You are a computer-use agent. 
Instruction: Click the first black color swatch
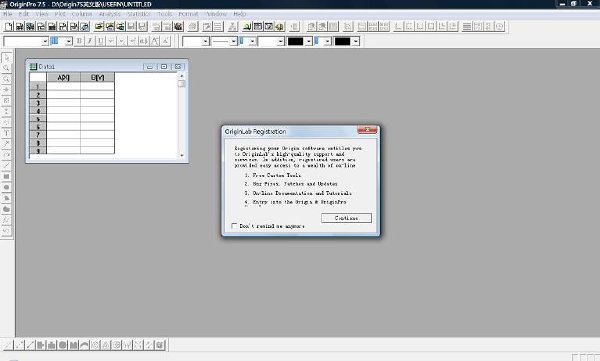[295, 41]
